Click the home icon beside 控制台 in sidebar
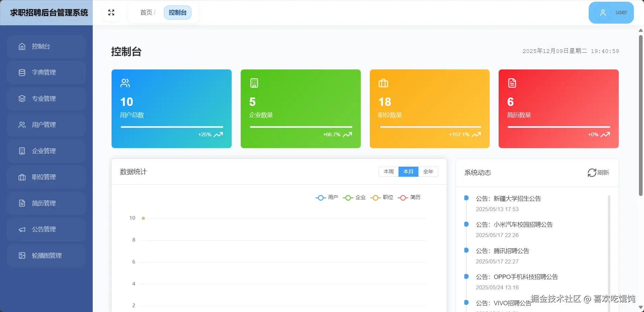Viewport: 644px width, 312px height. 22,47
